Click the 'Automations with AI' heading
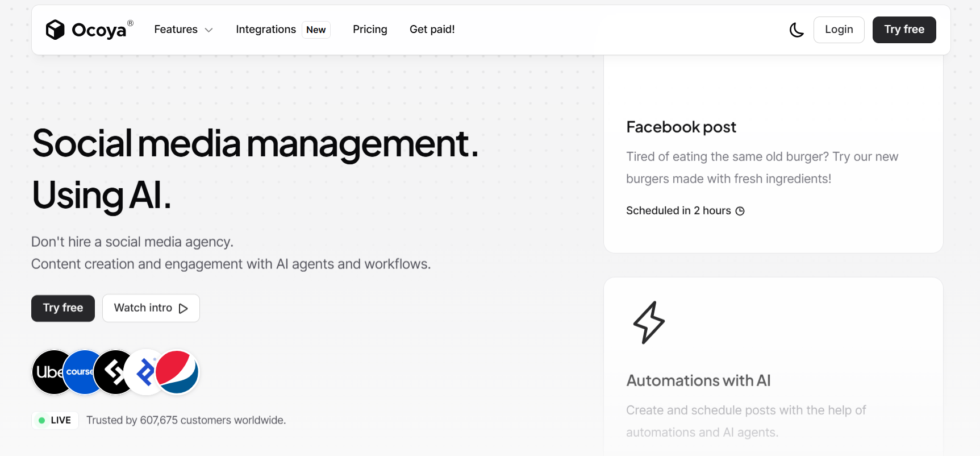Viewport: 980px width, 456px height. tap(698, 380)
